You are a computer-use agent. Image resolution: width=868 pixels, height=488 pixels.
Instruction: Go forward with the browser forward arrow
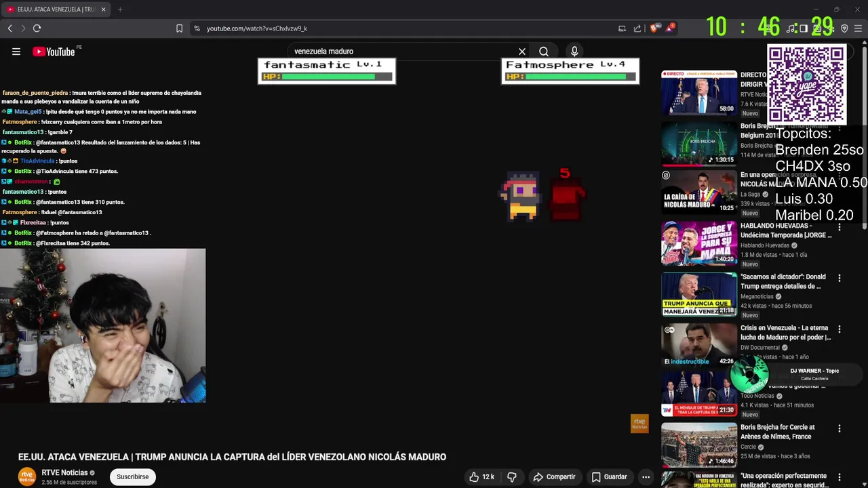[x=23, y=28]
